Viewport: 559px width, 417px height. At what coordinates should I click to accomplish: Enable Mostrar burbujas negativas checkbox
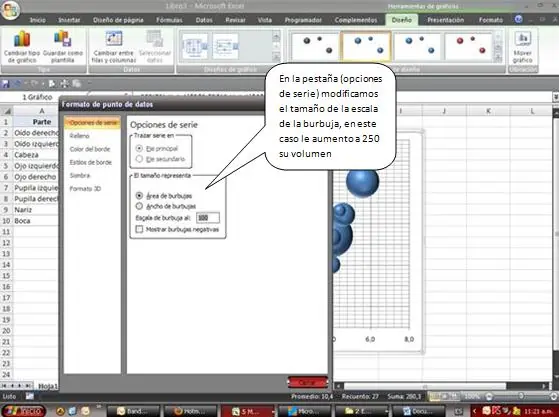[x=139, y=229]
